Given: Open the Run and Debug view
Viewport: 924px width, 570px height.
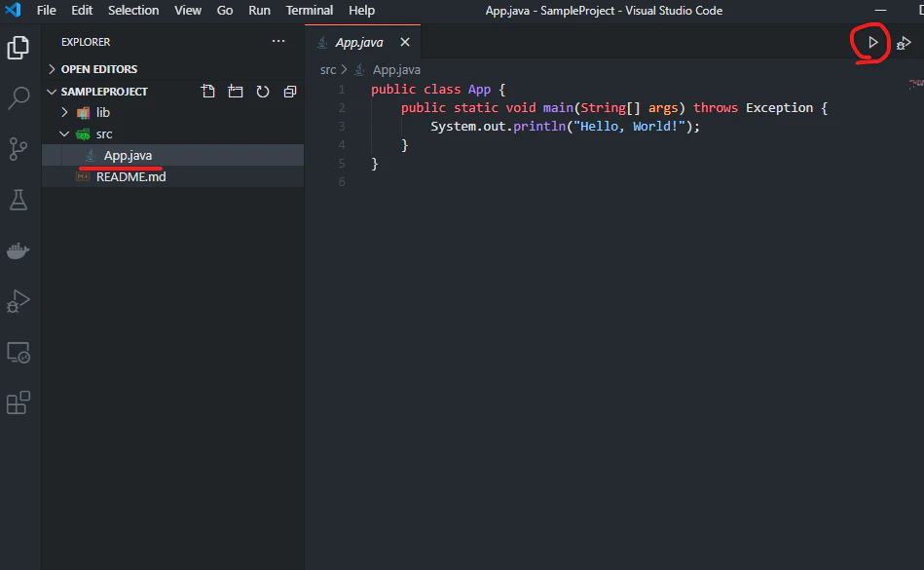Looking at the screenshot, I should [x=19, y=301].
